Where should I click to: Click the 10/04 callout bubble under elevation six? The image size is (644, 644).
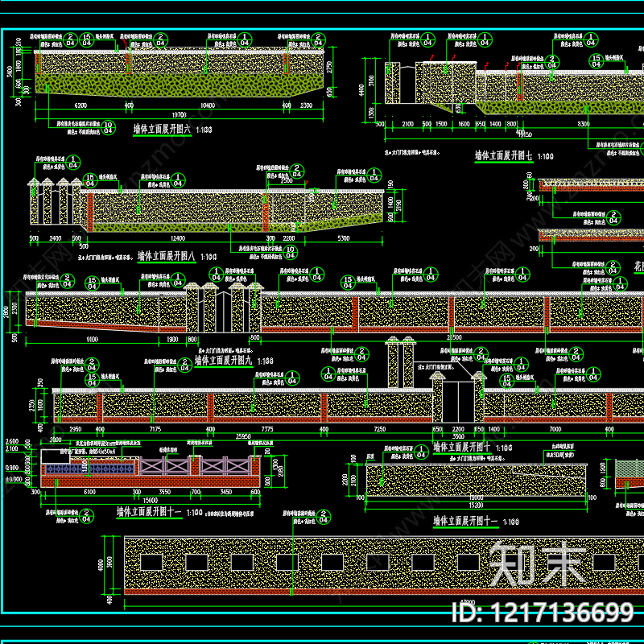tap(108, 127)
